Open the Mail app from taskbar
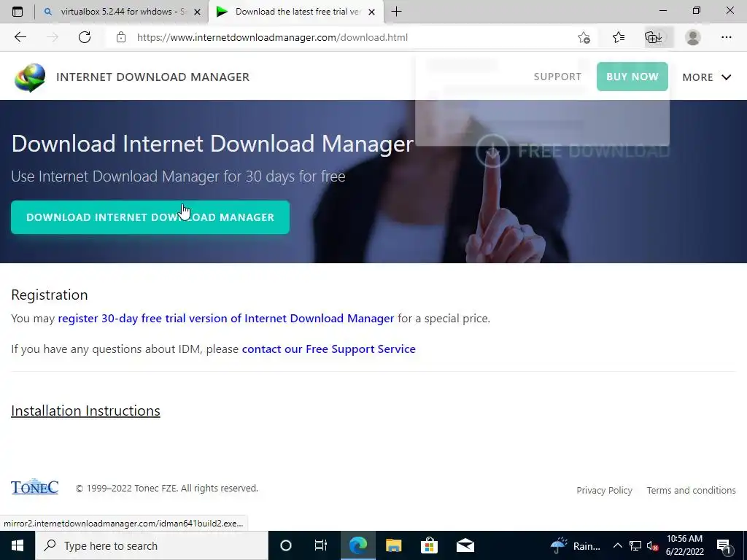The width and height of the screenshot is (747, 560). [465, 545]
